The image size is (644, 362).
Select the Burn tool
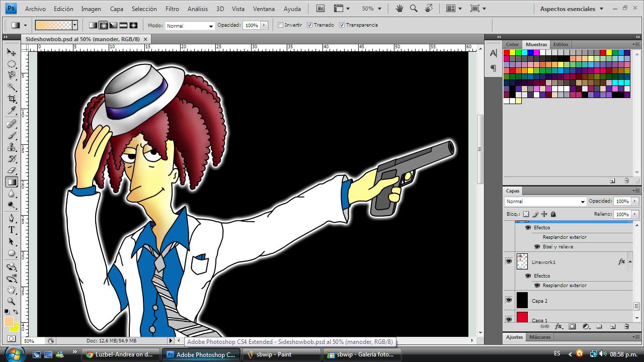pyautogui.click(x=12, y=206)
